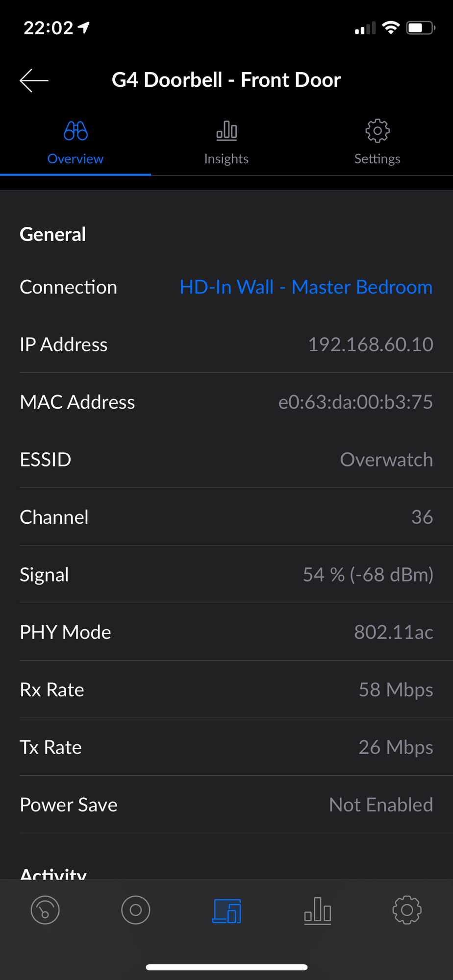Switch to the Settings tab label
The width and height of the screenshot is (453, 980).
(x=377, y=159)
